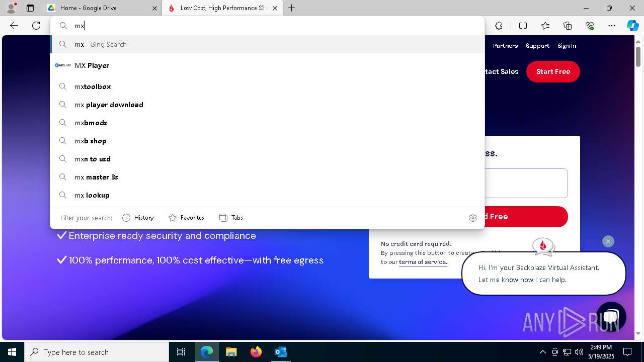Open the notification center icon

(627, 352)
